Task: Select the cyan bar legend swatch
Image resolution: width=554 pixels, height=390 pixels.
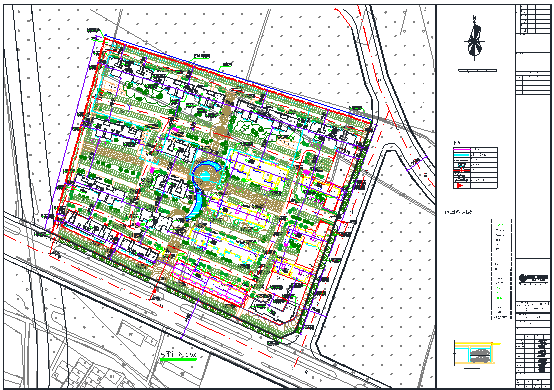Action: click(x=461, y=155)
